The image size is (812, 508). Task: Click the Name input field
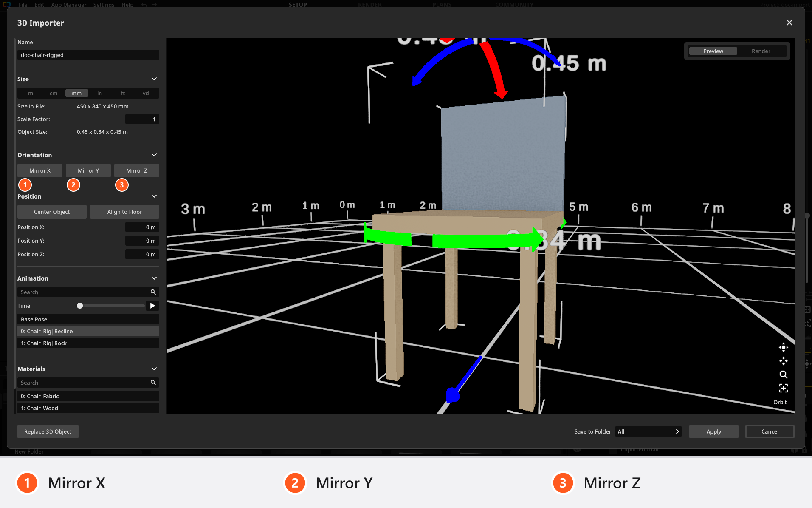pos(88,55)
